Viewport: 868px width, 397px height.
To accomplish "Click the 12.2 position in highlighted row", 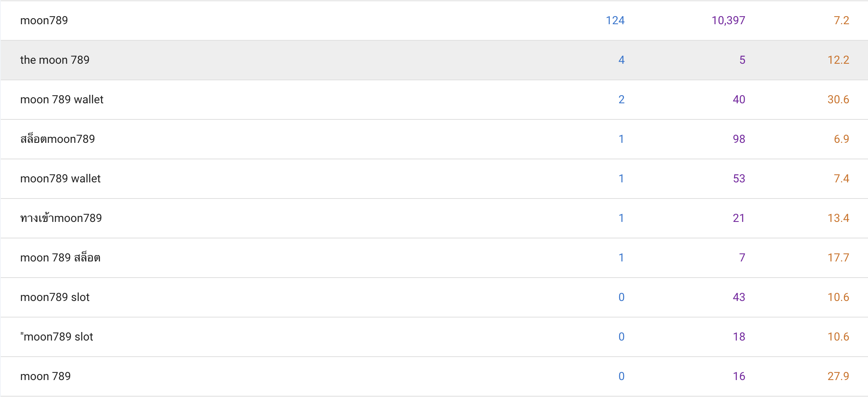I will (838, 60).
